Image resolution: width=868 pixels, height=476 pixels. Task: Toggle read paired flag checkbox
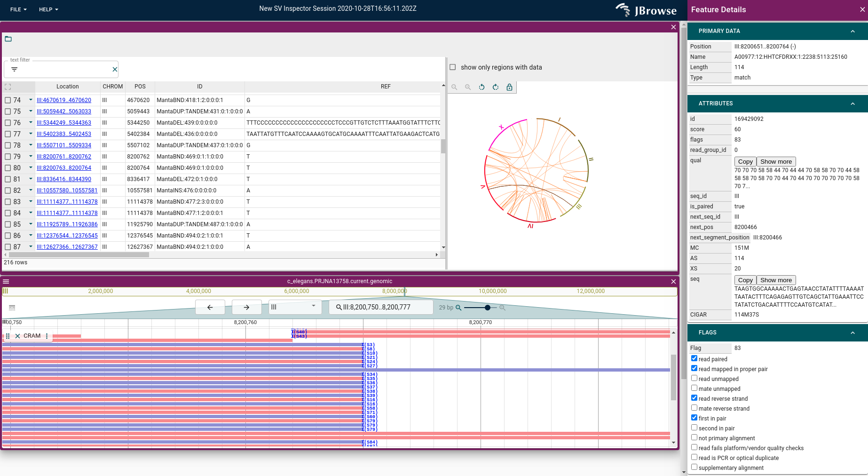[x=694, y=358]
